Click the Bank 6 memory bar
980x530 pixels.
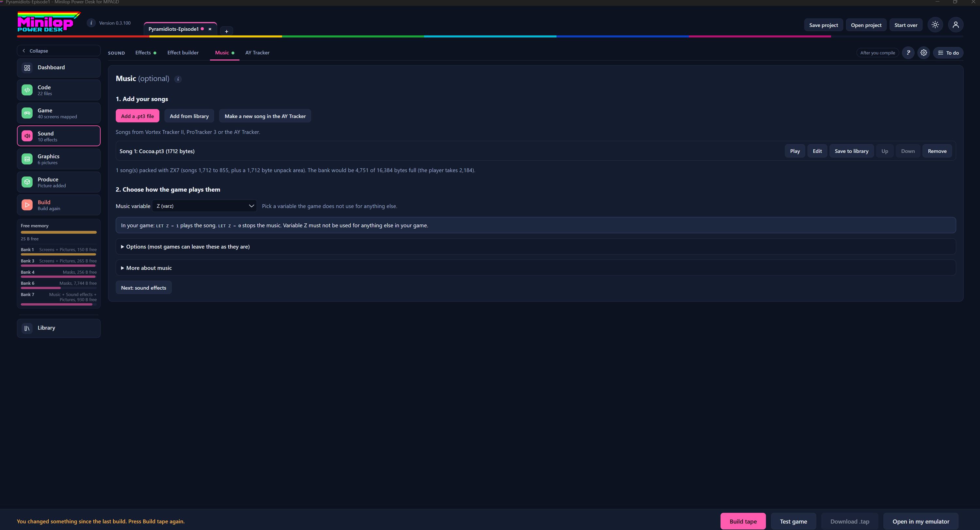(x=58, y=288)
